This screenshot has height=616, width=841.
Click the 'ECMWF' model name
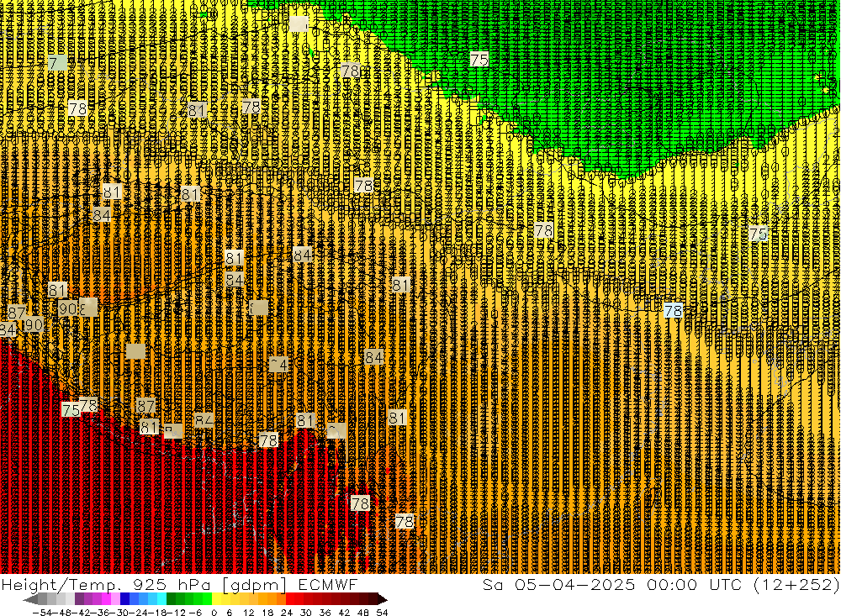(x=327, y=585)
